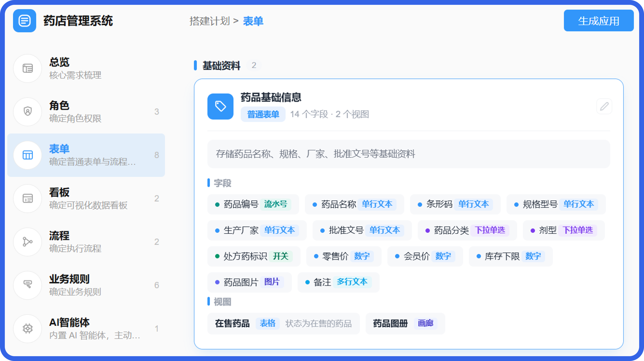Open the 药品图册 画廊 view

tap(405, 323)
